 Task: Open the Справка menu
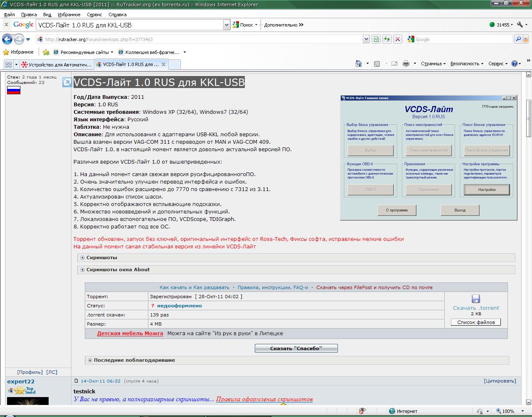(118, 14)
